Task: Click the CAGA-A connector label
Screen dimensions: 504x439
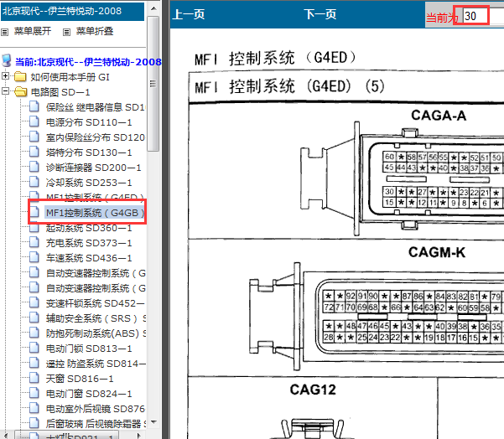Action: pyautogui.click(x=439, y=116)
